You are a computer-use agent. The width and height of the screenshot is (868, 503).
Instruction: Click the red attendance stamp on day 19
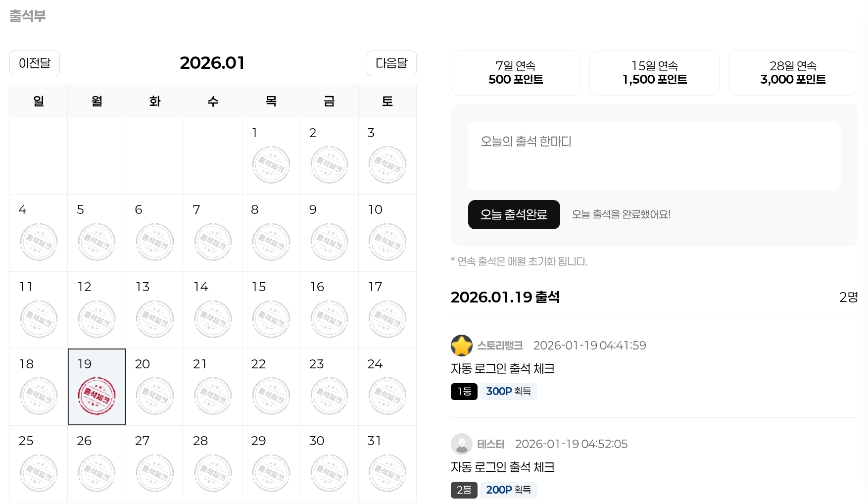point(96,396)
